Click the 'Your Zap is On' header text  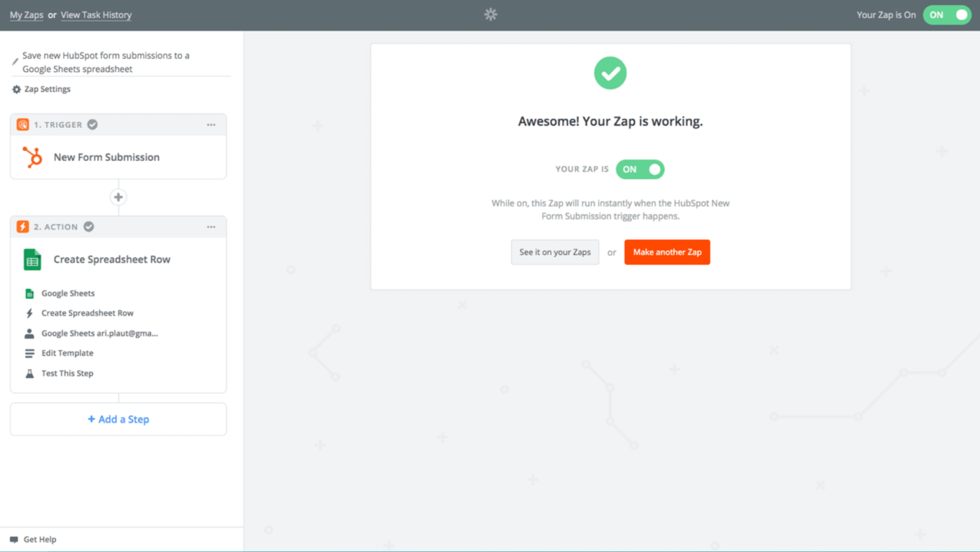tap(886, 15)
